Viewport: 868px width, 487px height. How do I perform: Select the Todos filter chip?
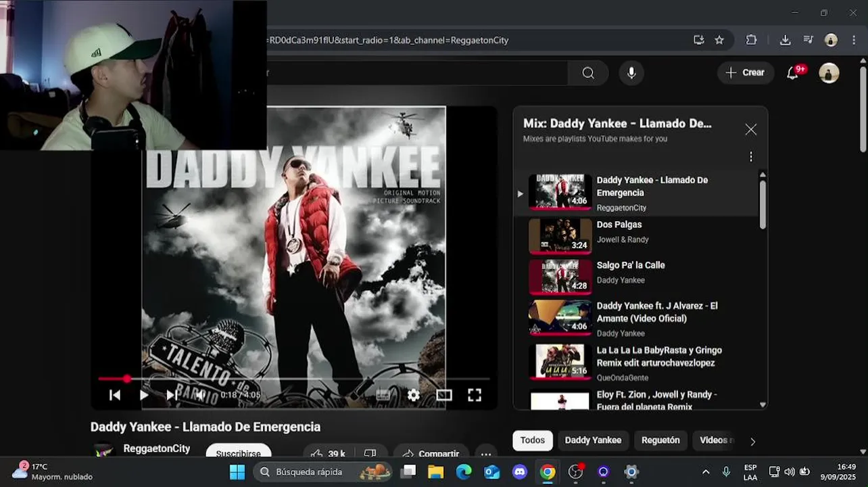533,440
